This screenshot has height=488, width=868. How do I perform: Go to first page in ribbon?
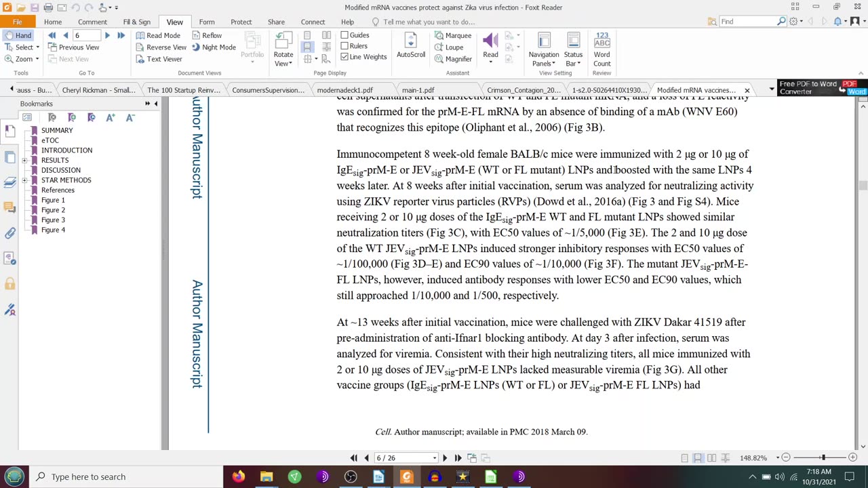52,35
